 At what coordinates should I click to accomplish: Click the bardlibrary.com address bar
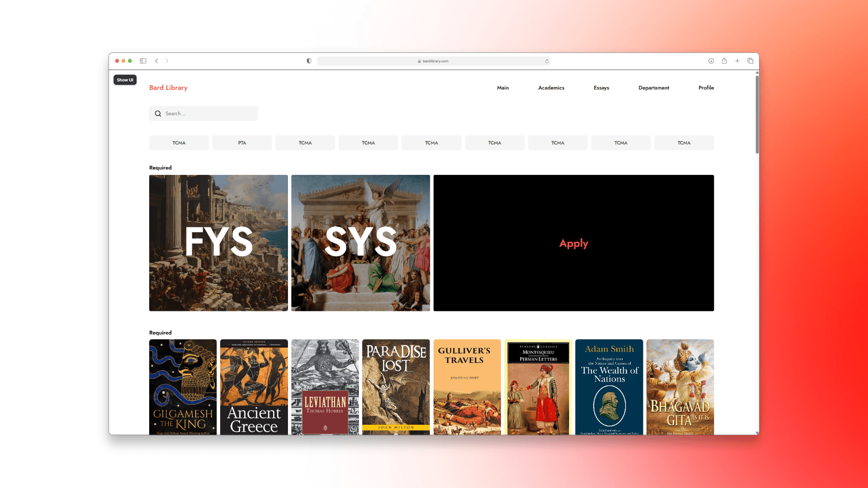click(434, 61)
